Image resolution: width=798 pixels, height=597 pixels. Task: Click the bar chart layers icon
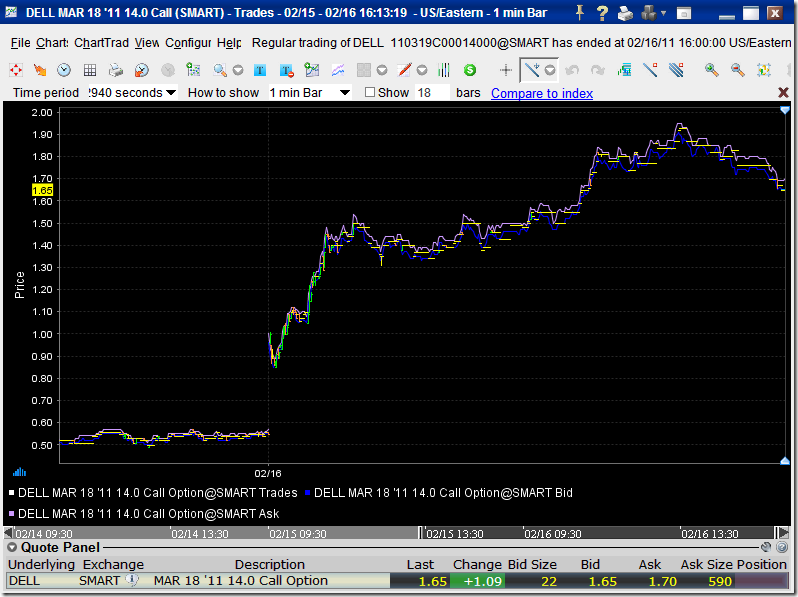(624, 70)
